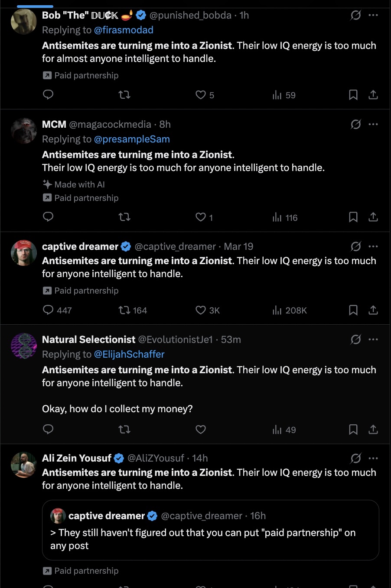The width and height of the screenshot is (391, 588).
Task: Click Natural Selectionist's profile avatar
Action: coord(24,346)
